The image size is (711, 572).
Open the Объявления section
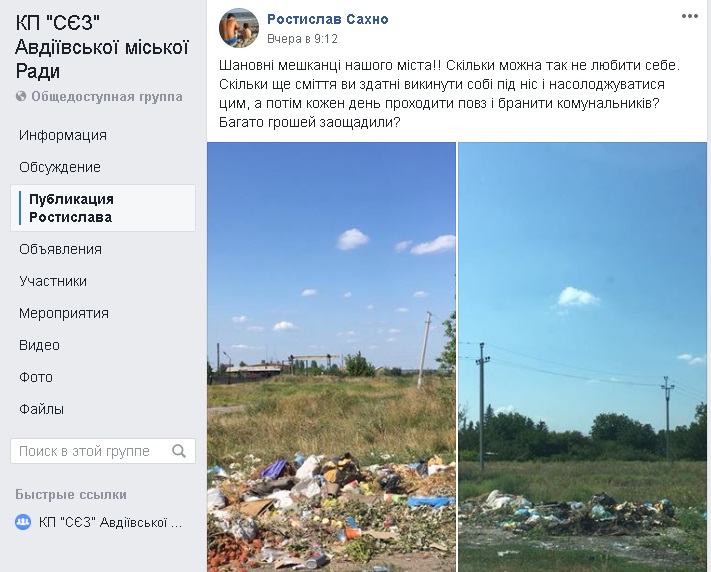[60, 249]
